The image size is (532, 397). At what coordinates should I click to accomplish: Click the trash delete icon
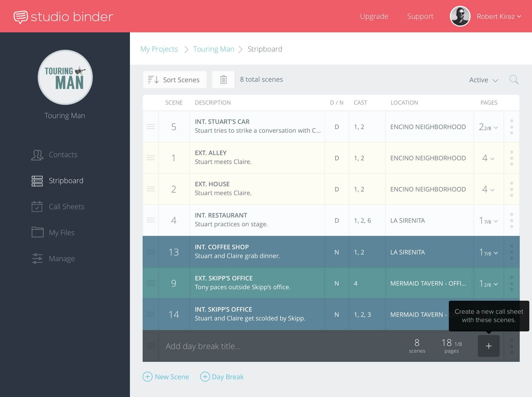pyautogui.click(x=223, y=80)
